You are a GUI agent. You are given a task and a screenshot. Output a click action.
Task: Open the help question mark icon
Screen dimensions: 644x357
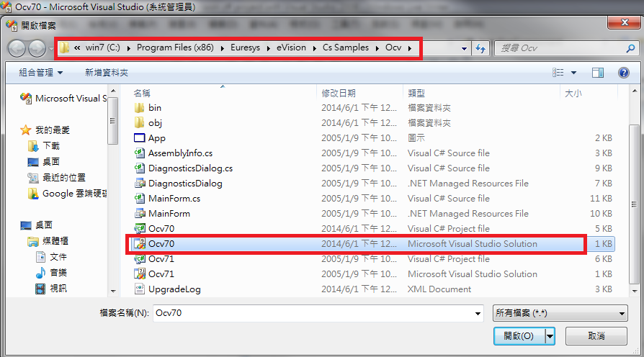tap(623, 73)
